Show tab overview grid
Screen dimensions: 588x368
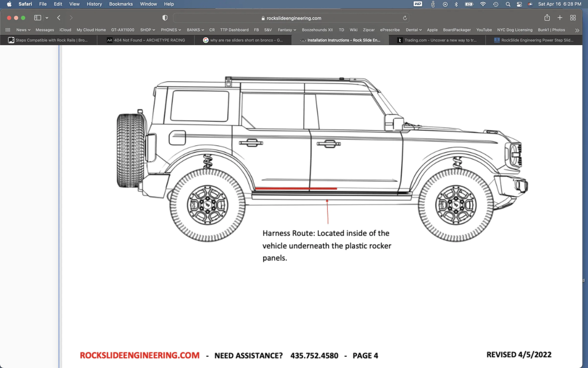pyautogui.click(x=573, y=18)
